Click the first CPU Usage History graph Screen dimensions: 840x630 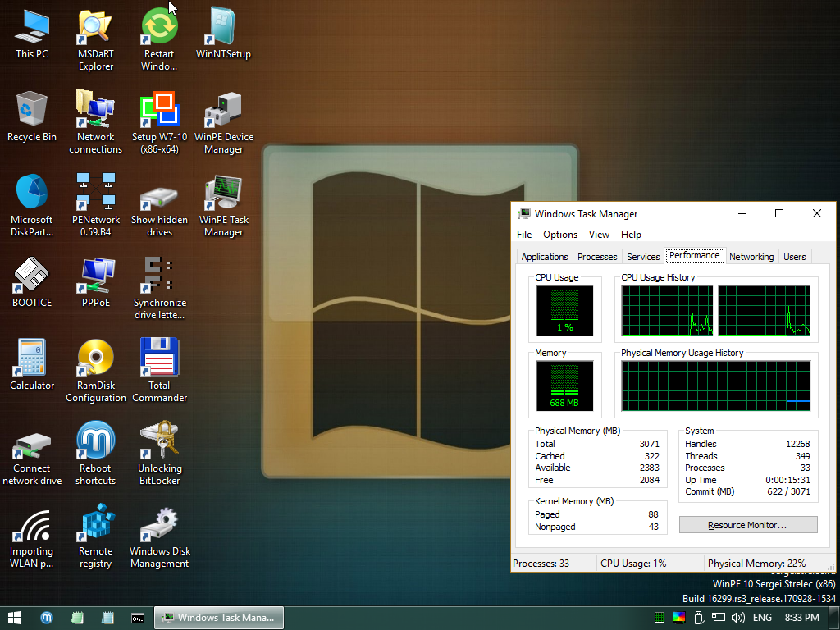667,310
